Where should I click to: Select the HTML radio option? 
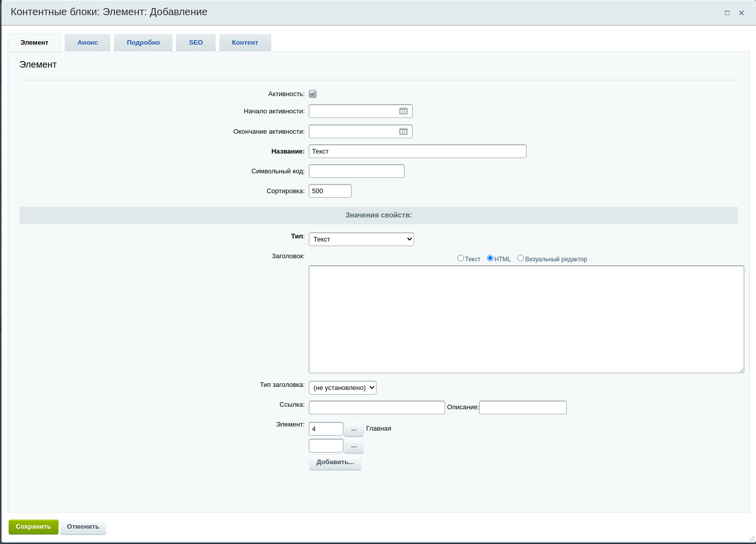click(490, 258)
